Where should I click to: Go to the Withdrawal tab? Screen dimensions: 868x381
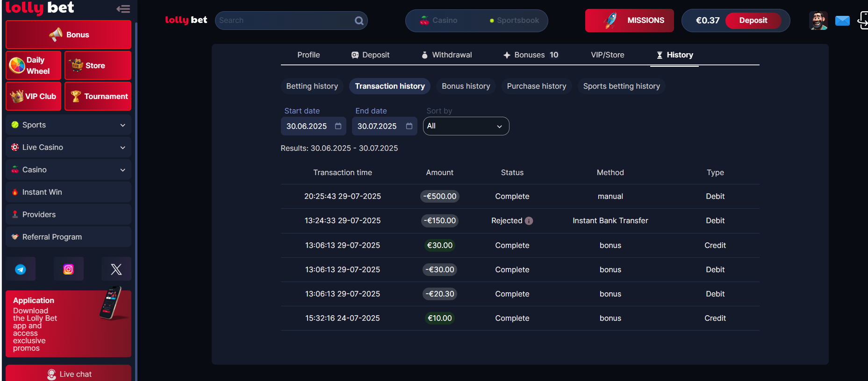pos(446,55)
